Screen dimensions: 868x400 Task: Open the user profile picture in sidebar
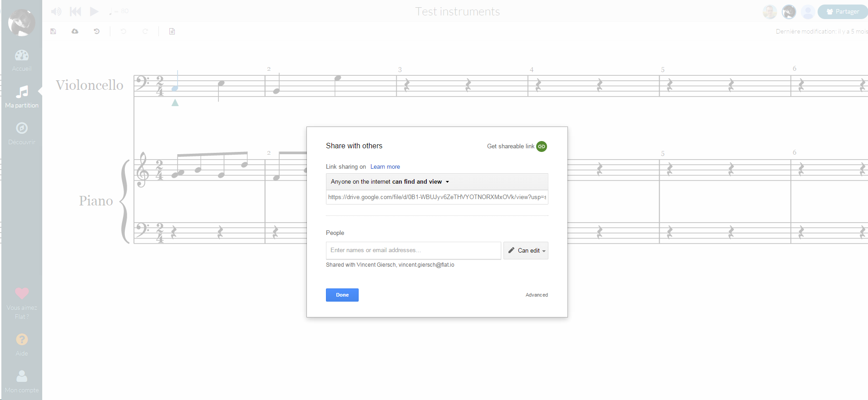click(22, 22)
